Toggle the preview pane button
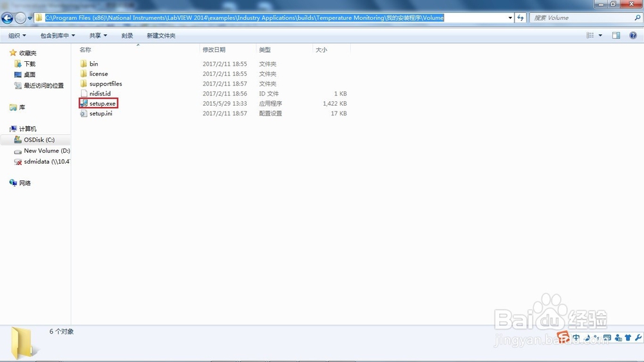 pyautogui.click(x=616, y=35)
